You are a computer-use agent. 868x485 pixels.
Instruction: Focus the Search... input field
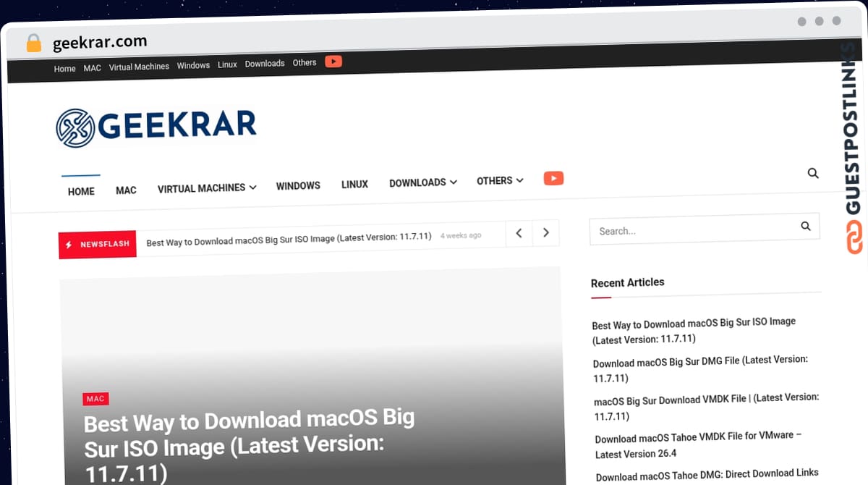[x=705, y=229]
